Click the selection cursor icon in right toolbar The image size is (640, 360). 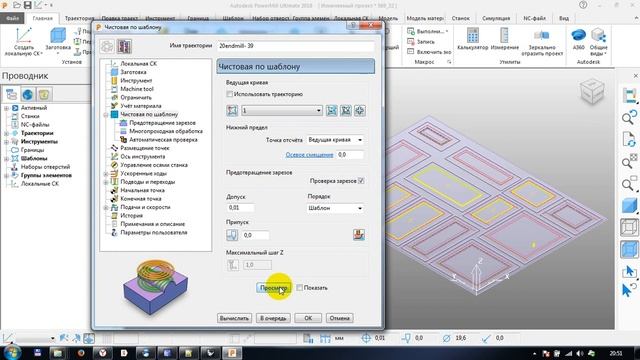pyautogui.click(x=629, y=271)
